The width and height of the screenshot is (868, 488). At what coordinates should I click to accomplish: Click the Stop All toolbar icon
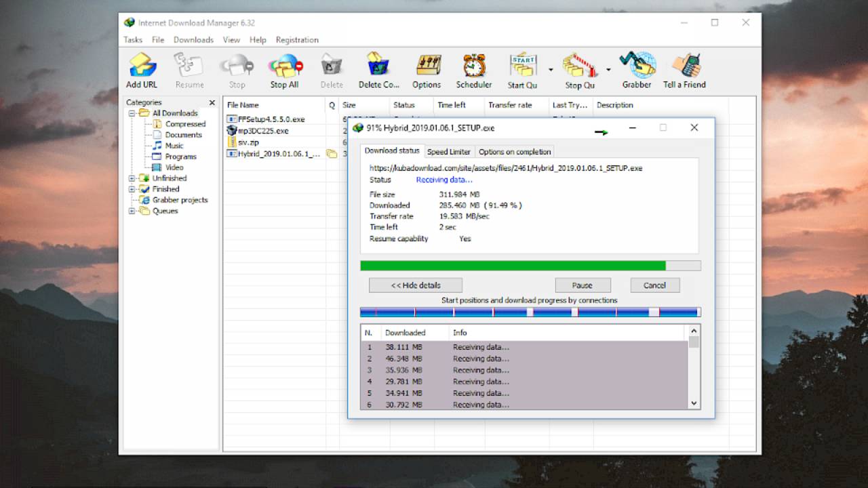coord(284,66)
